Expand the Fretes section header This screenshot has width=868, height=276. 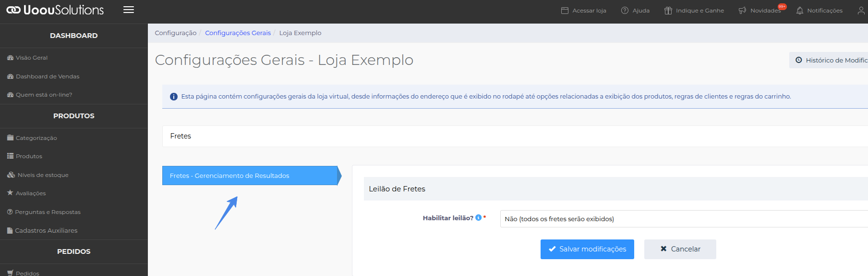(x=515, y=136)
